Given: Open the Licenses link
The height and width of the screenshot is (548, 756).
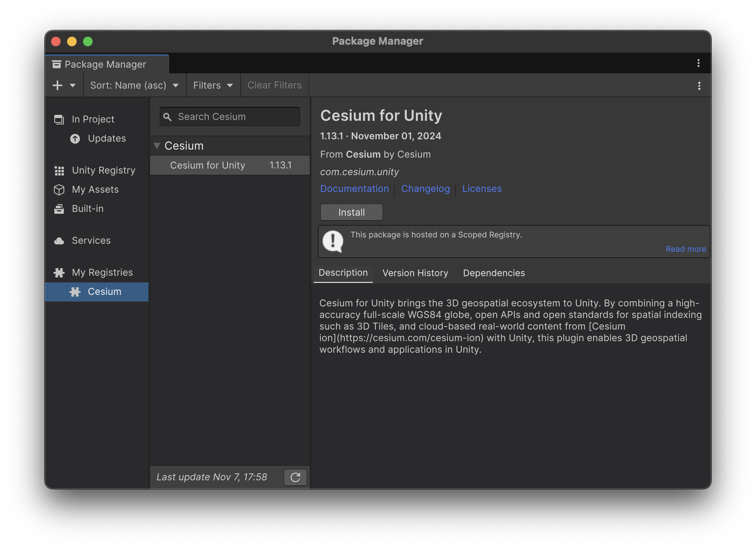Looking at the screenshot, I should [482, 189].
